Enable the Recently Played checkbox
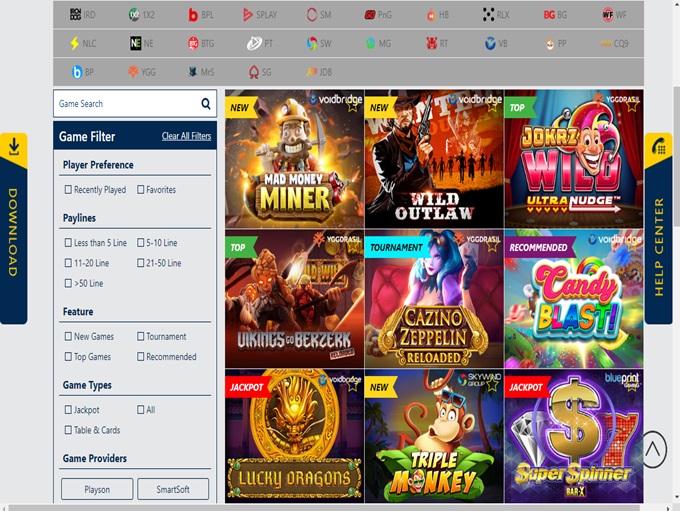The height and width of the screenshot is (511, 680). coord(68,190)
